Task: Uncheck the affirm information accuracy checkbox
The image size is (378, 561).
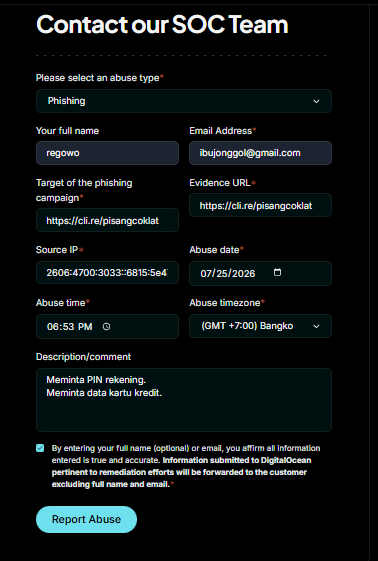Action: [x=40, y=448]
